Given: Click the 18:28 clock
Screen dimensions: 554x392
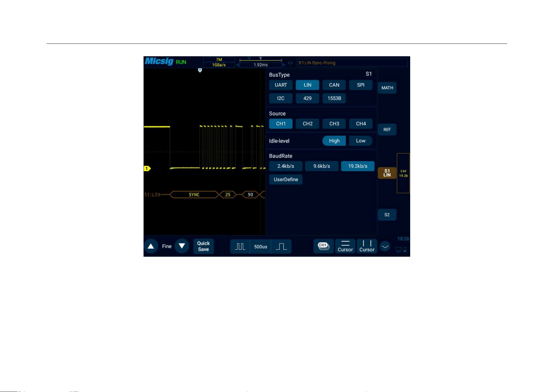Looking at the screenshot, I should tap(403, 239).
